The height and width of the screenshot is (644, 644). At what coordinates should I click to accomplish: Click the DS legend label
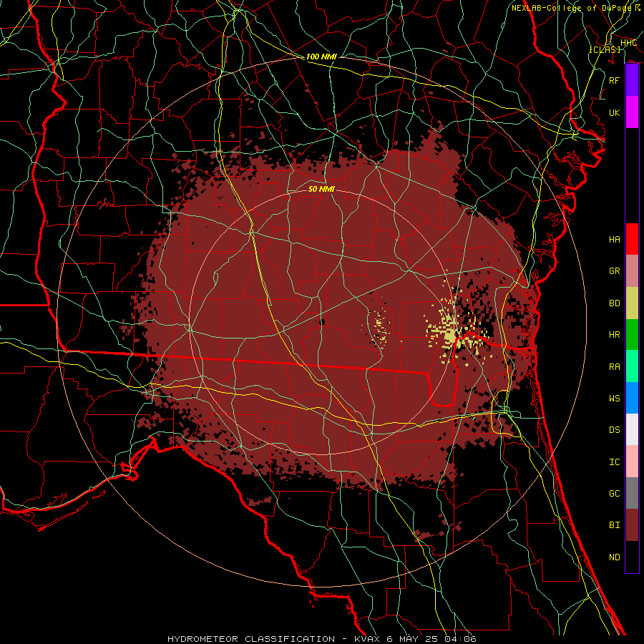615,430
